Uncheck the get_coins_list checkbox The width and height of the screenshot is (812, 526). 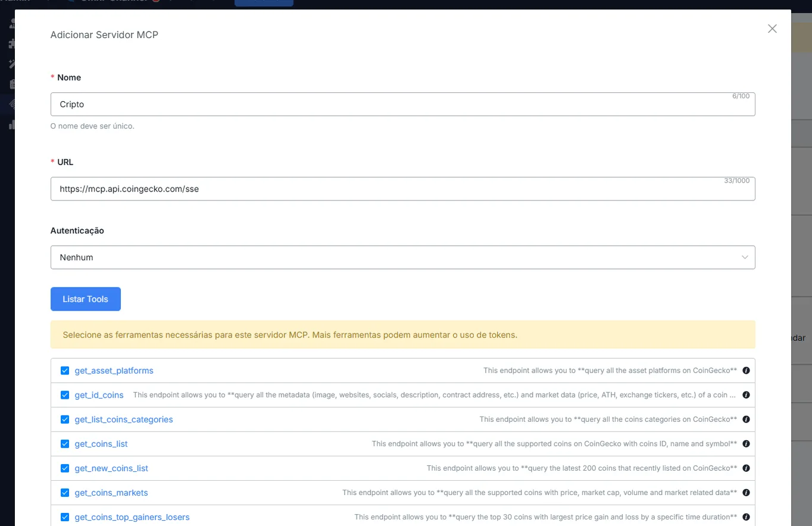65,444
